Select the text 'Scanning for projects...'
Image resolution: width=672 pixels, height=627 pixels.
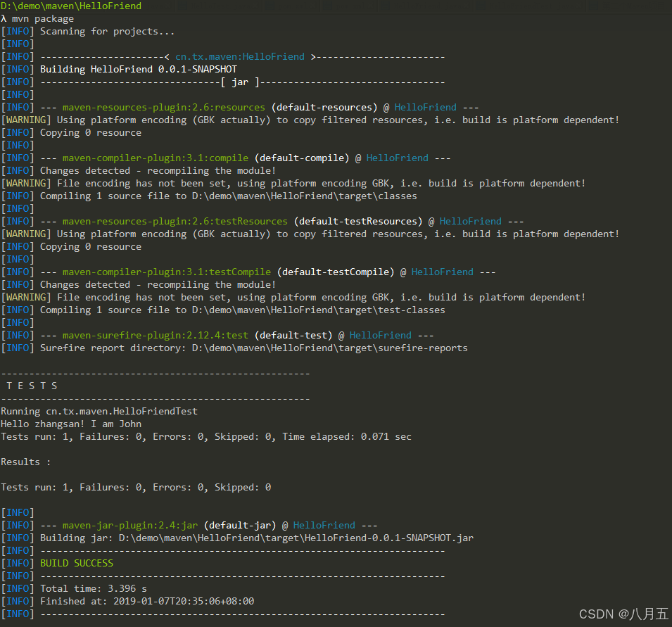pos(107,31)
